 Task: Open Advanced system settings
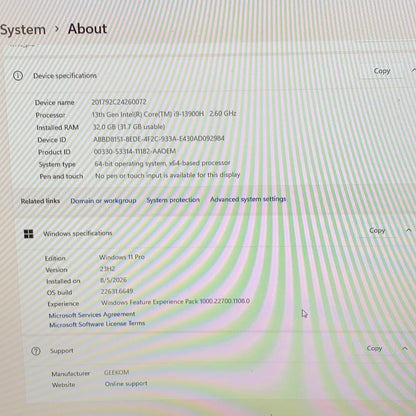pyautogui.click(x=248, y=199)
